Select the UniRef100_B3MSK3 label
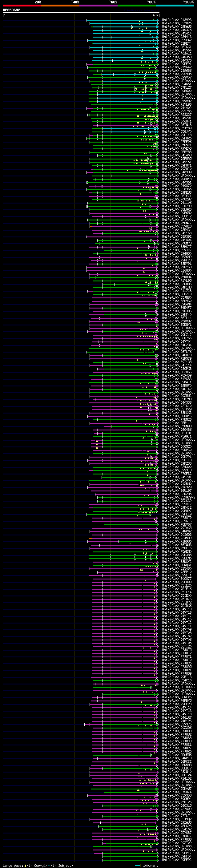Image resolution: width=197 pixels, height=868 pixels. (177, 413)
